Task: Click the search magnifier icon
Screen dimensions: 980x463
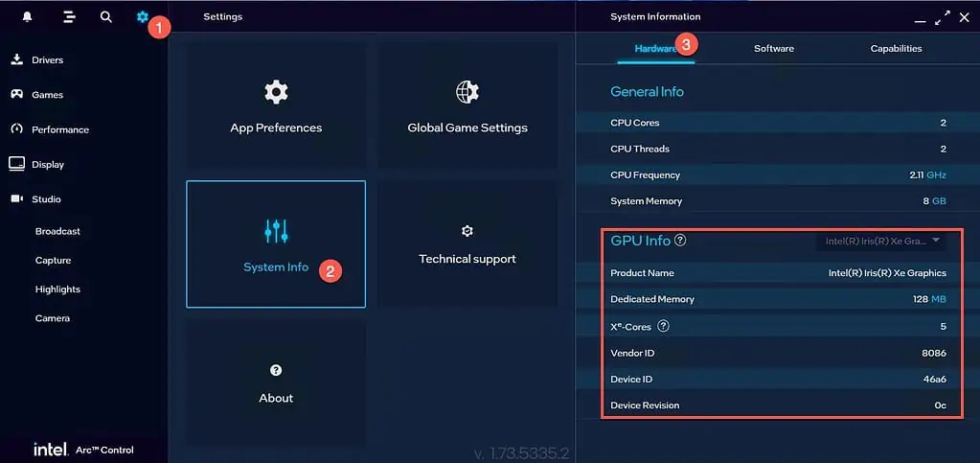Action: click(x=106, y=17)
